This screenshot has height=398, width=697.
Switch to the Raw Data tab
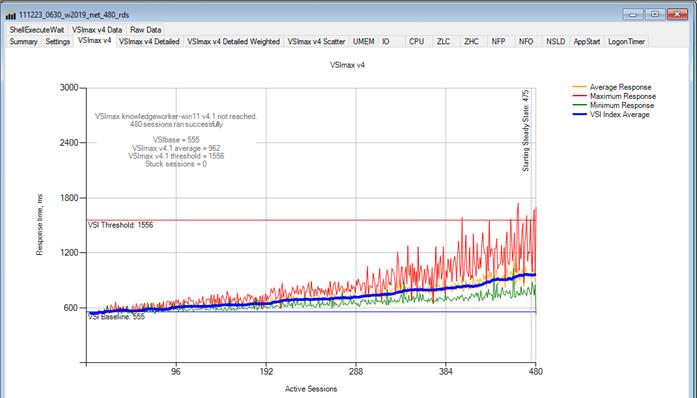[x=145, y=30]
